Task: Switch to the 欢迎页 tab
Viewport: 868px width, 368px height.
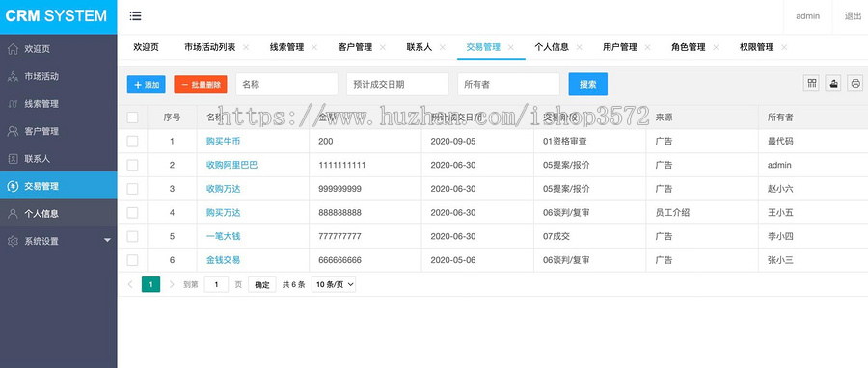Action: [x=147, y=47]
